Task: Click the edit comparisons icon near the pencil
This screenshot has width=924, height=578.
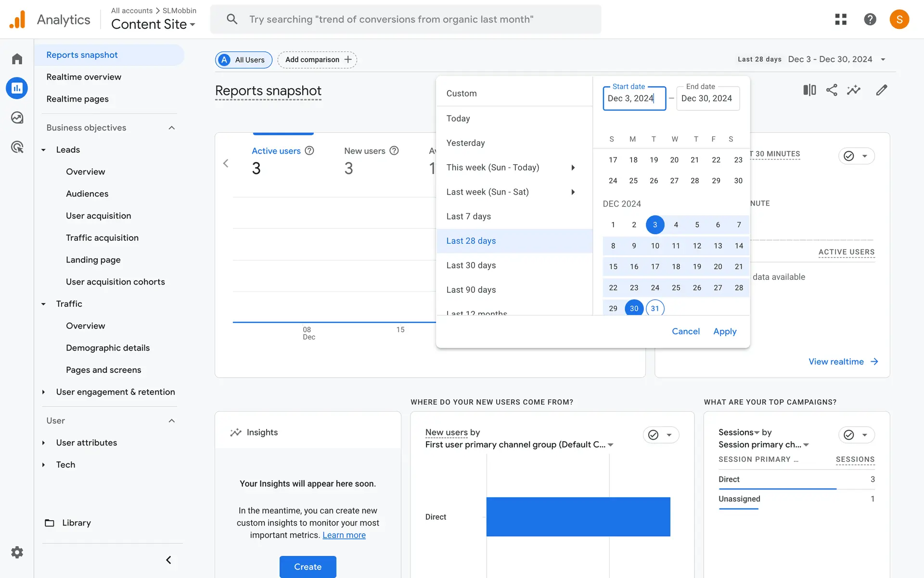Action: [x=809, y=90]
